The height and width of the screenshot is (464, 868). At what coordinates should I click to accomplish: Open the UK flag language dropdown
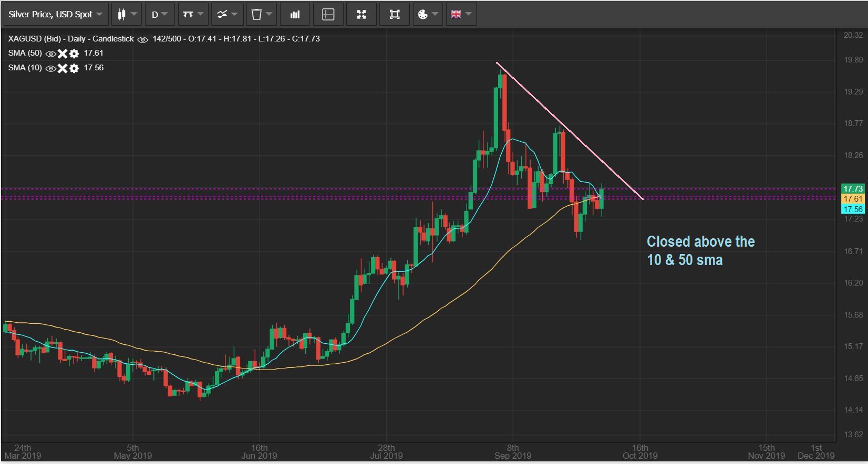[461, 14]
